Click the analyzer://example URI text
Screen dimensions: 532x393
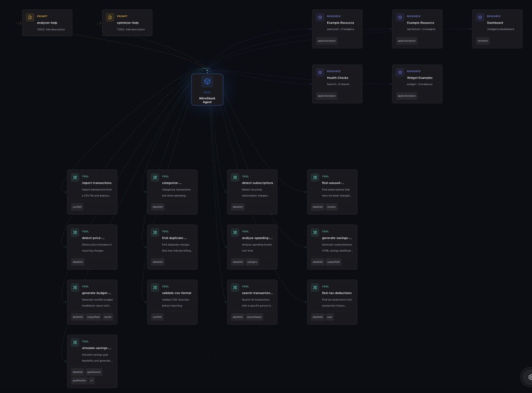[x=340, y=29]
